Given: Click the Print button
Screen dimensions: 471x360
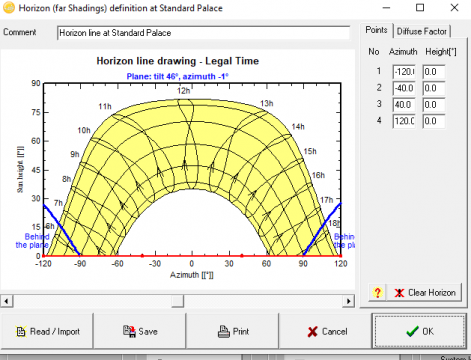Looking at the screenshot, I should click(232, 331).
